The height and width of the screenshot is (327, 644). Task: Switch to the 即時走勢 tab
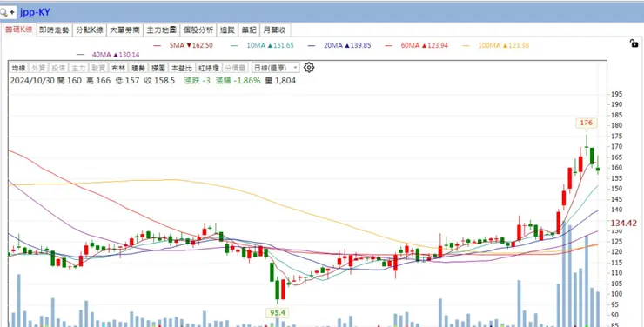tap(54, 30)
